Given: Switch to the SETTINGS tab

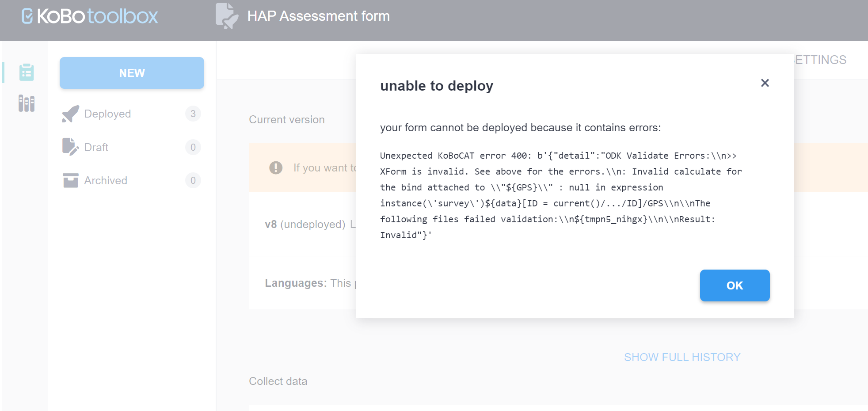Looking at the screenshot, I should (820, 60).
